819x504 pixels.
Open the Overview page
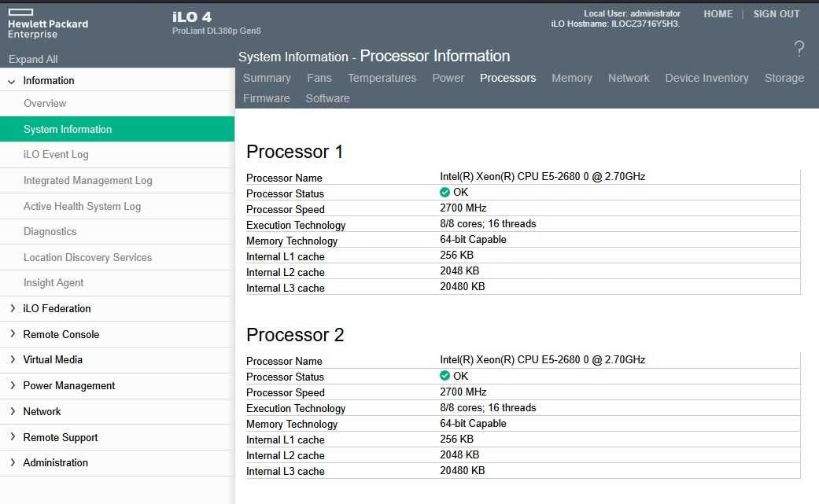45,103
